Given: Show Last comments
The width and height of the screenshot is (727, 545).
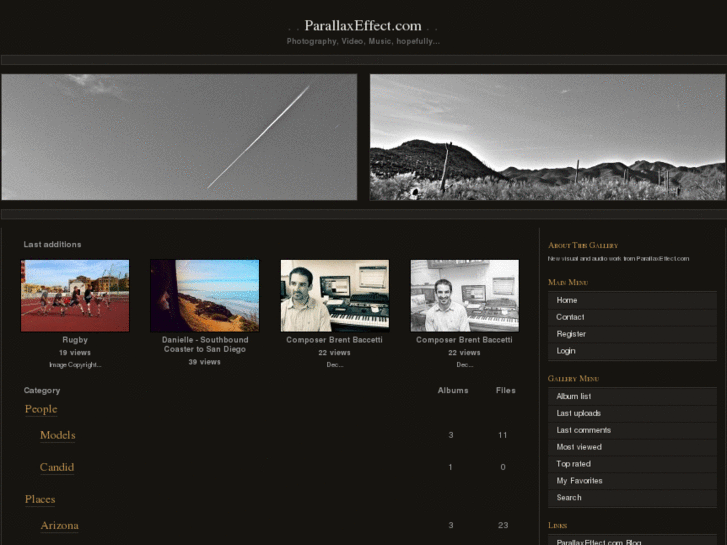Looking at the screenshot, I should tap(632, 430).
